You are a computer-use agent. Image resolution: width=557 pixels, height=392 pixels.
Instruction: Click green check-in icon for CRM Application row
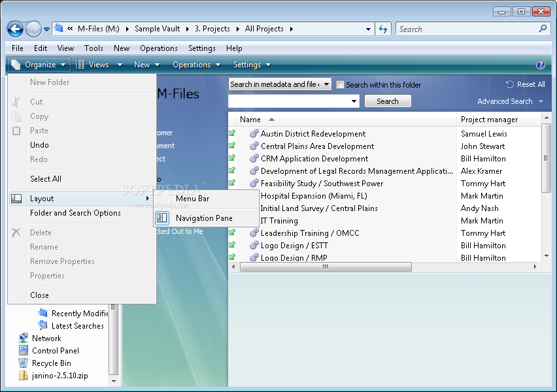(x=232, y=158)
